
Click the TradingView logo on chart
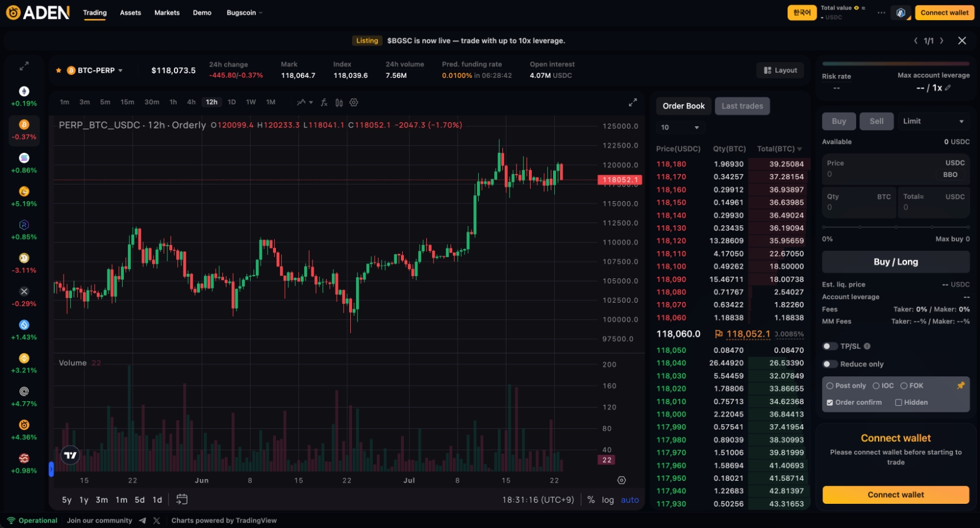pyautogui.click(x=70, y=455)
